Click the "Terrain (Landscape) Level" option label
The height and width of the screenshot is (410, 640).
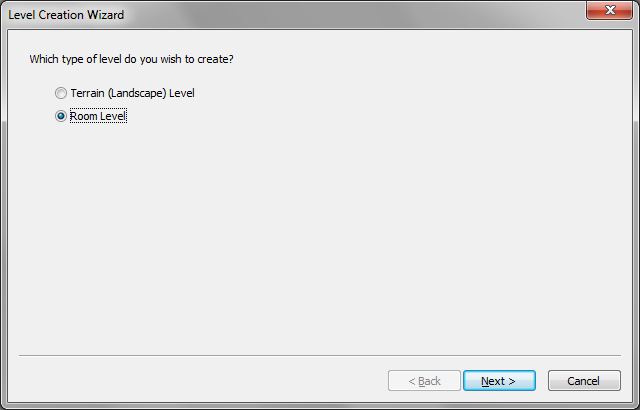[132, 93]
